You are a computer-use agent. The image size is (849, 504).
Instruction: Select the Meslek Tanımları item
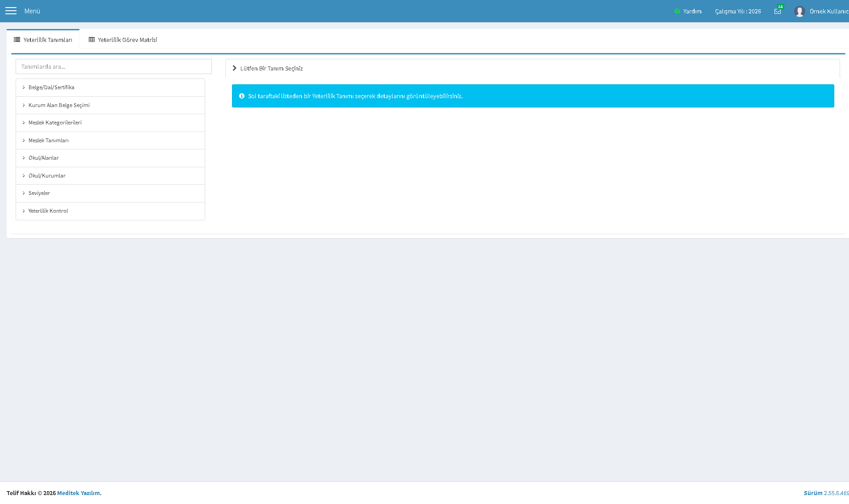point(110,140)
